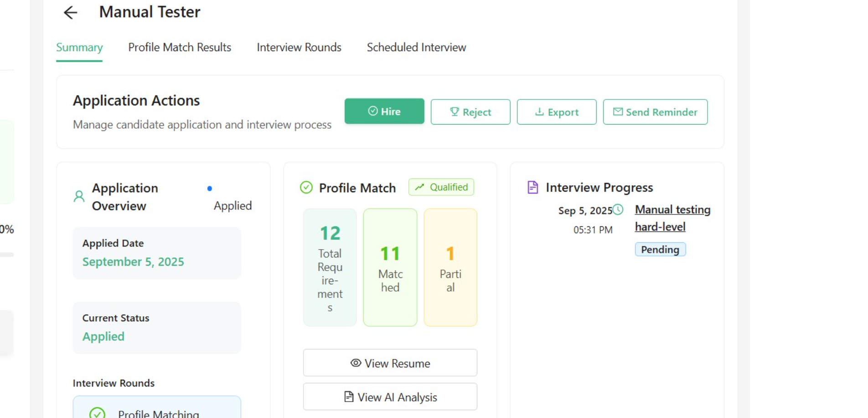The width and height of the screenshot is (868, 418).
Task: Click the Application Overview person icon
Action: click(79, 197)
